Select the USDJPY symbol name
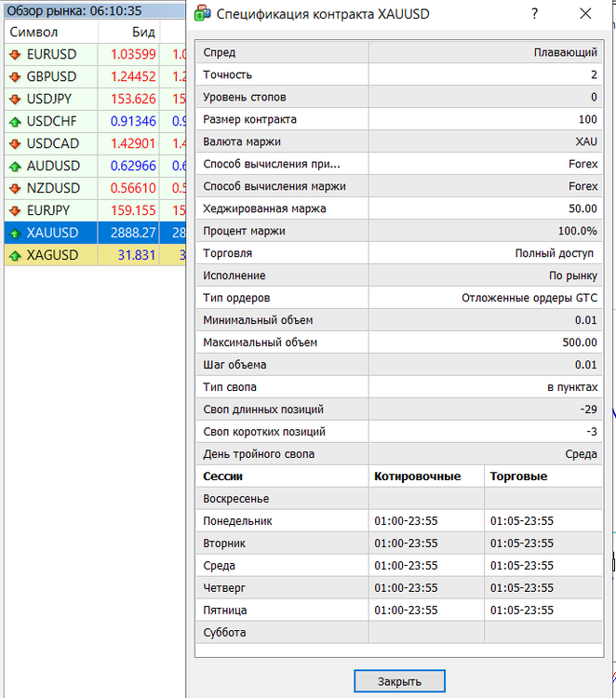 49,99
